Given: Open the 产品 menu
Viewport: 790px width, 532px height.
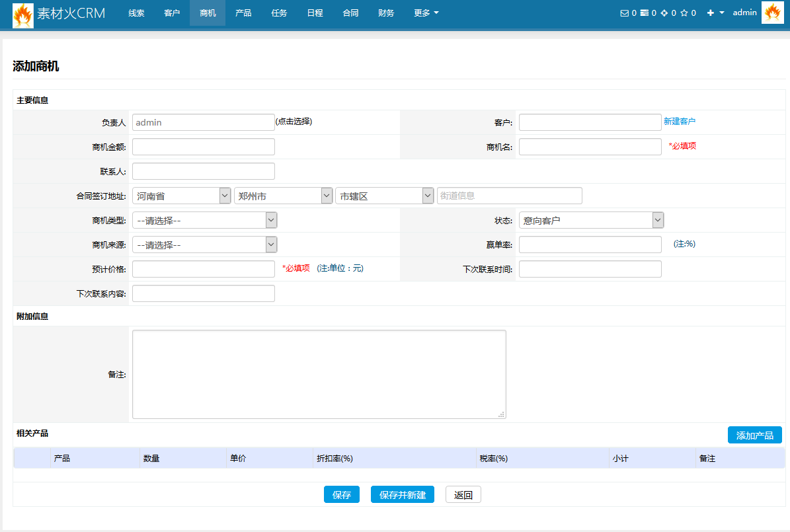Looking at the screenshot, I should [243, 13].
